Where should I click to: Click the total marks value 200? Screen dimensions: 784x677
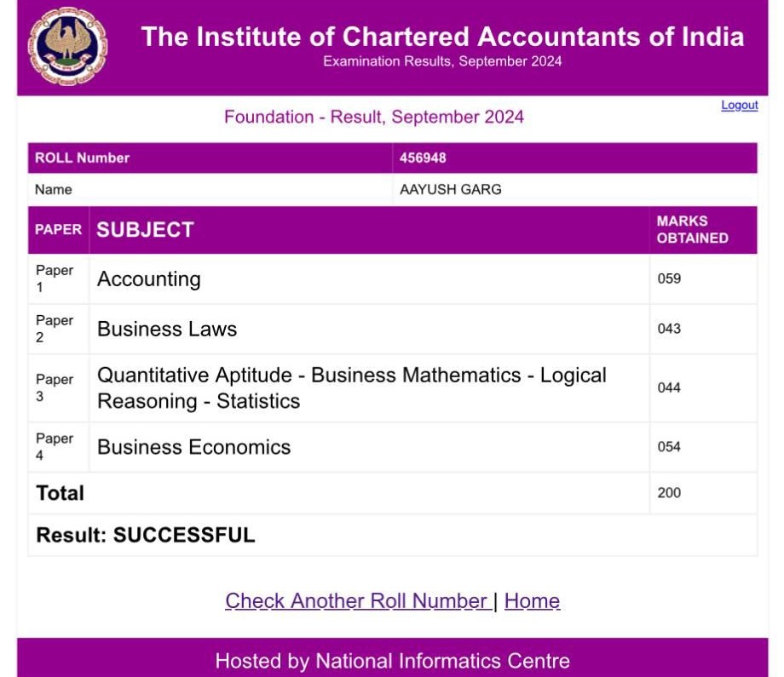pos(669,493)
